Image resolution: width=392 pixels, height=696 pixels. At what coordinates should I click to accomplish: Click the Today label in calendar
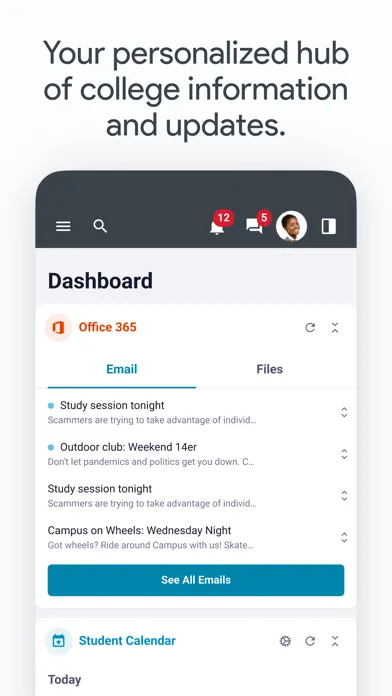tap(64, 680)
